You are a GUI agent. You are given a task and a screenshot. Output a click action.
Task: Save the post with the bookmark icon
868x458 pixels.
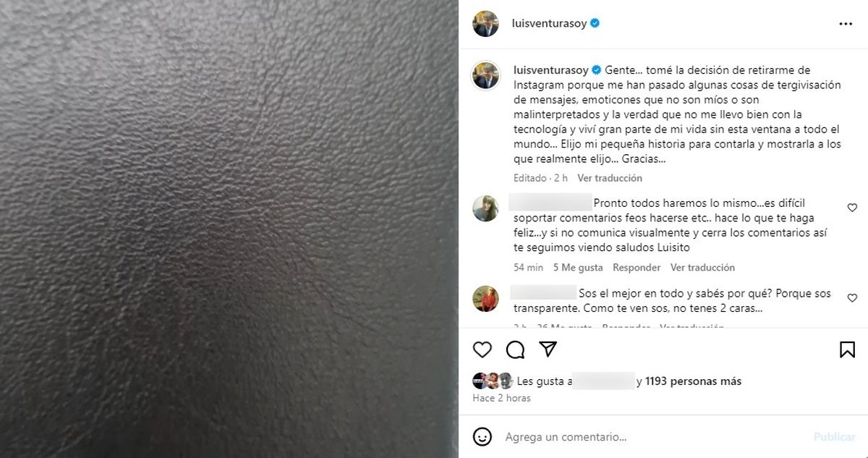pos(847,350)
